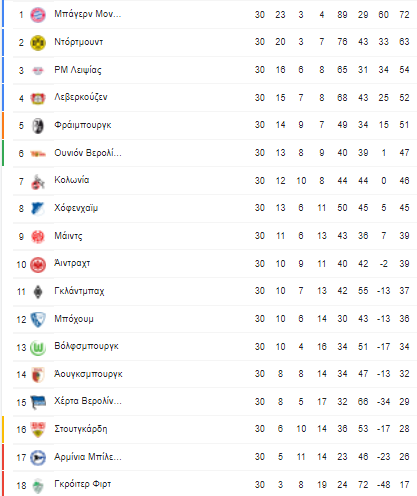Click the Dortmund yellow crest icon
Image resolution: width=417 pixels, height=496 pixels.
38,43
